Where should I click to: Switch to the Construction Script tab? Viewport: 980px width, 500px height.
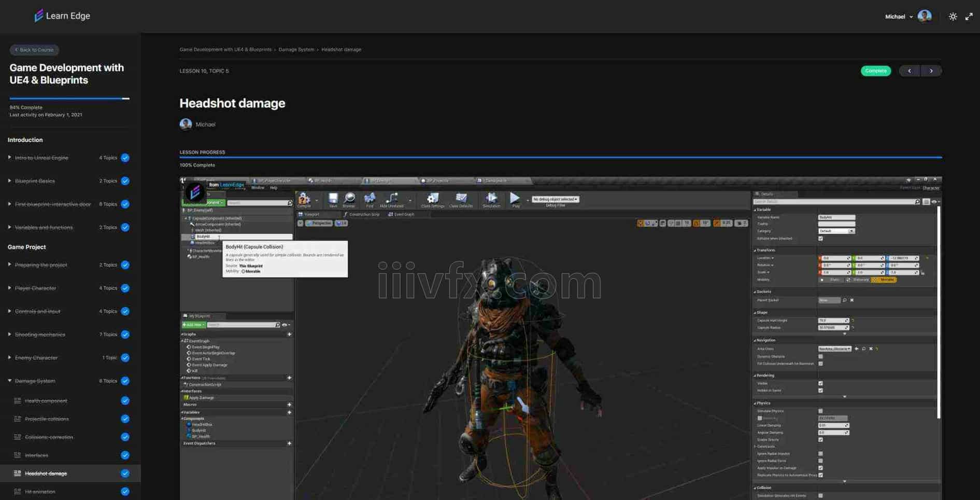point(362,214)
